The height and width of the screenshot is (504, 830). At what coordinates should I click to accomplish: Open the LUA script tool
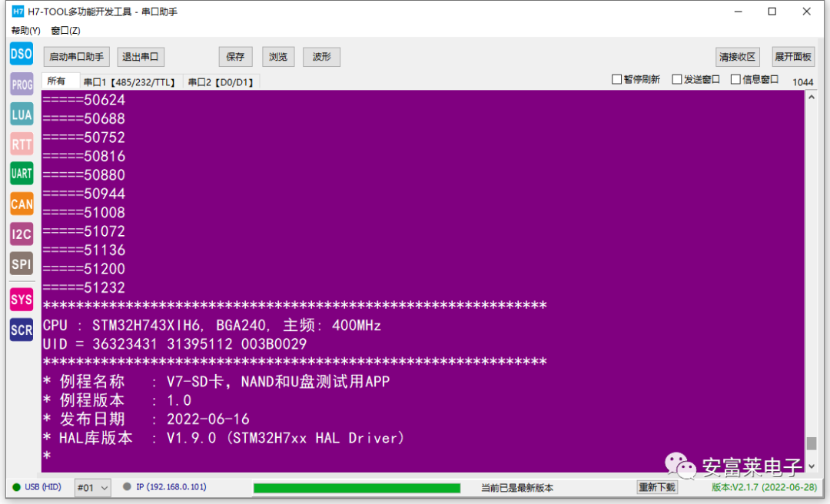(x=22, y=114)
